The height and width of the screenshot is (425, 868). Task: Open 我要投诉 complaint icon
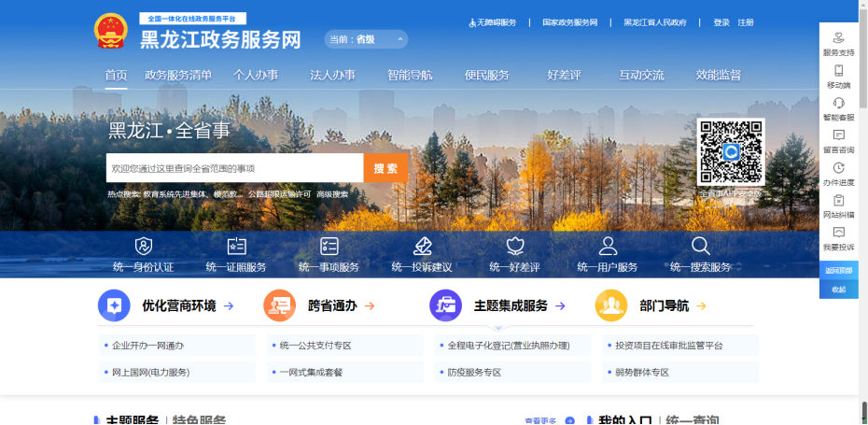[x=839, y=233]
